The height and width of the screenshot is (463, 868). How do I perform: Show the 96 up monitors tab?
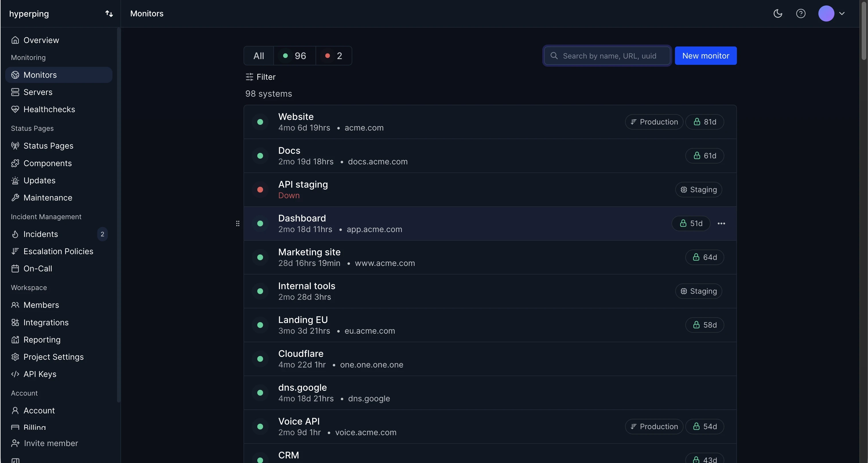click(295, 56)
